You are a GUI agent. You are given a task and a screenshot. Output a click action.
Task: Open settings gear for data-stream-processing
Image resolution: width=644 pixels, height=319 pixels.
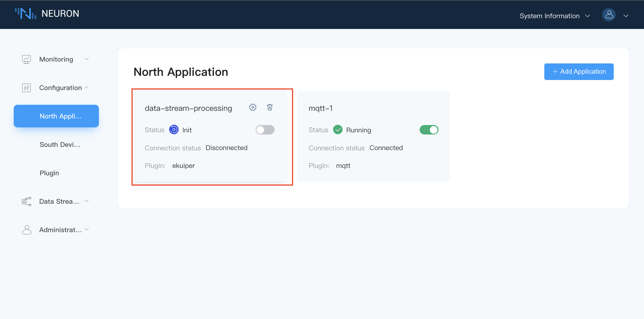click(x=253, y=107)
